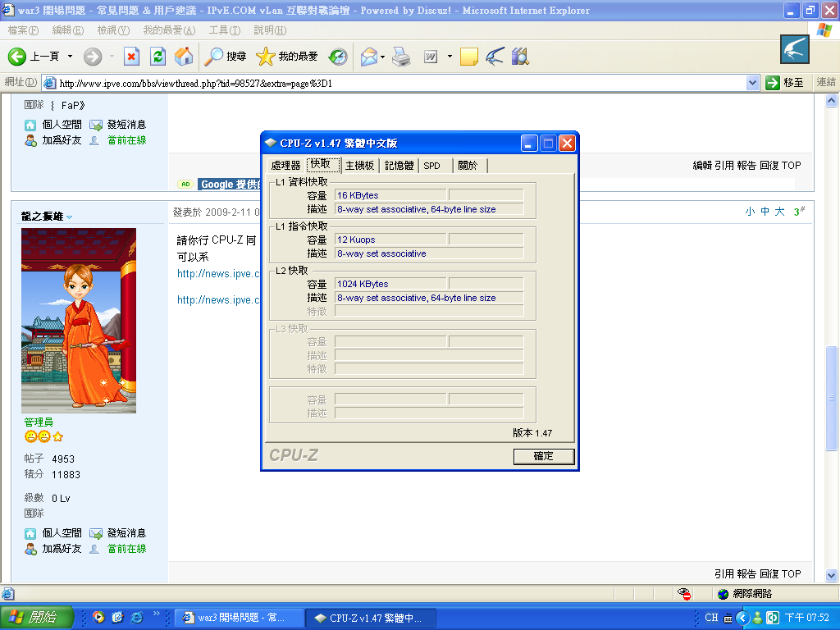Stop page loading with red X icon
The image size is (840, 630).
point(131,57)
